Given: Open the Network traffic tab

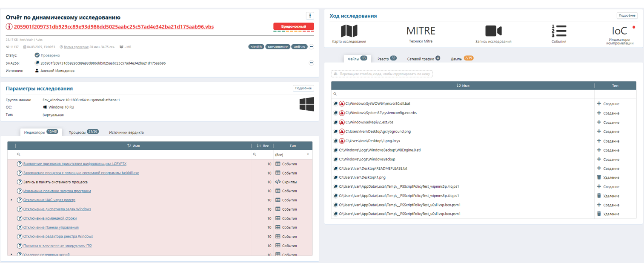Looking at the screenshot, I should (x=423, y=59).
